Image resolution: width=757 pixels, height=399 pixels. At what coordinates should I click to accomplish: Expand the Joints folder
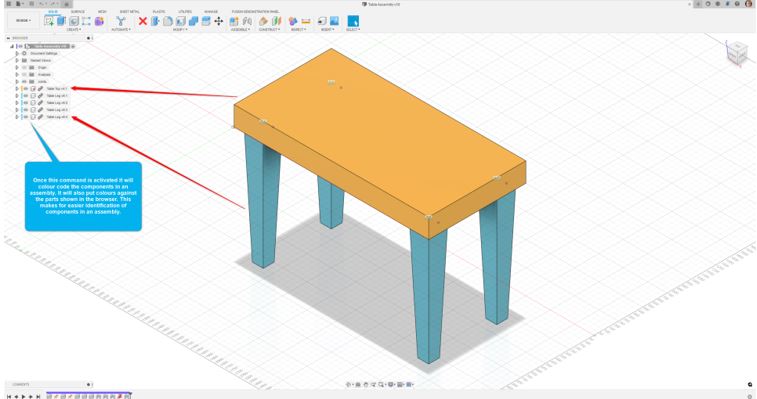click(17, 82)
